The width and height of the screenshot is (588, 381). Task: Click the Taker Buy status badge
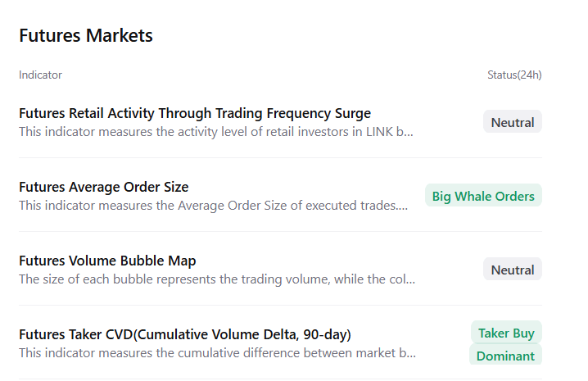tap(506, 333)
